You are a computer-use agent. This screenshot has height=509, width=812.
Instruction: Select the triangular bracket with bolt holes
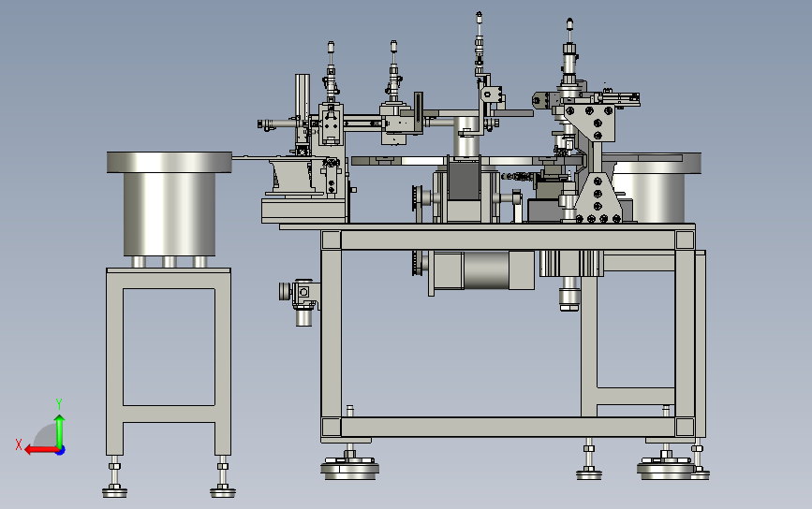pyautogui.click(x=598, y=198)
